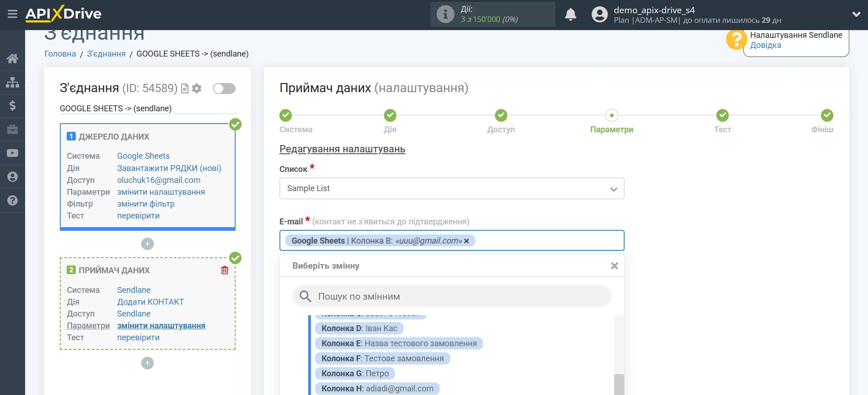
Task: Open connection settings gear icon
Action: pos(197,88)
